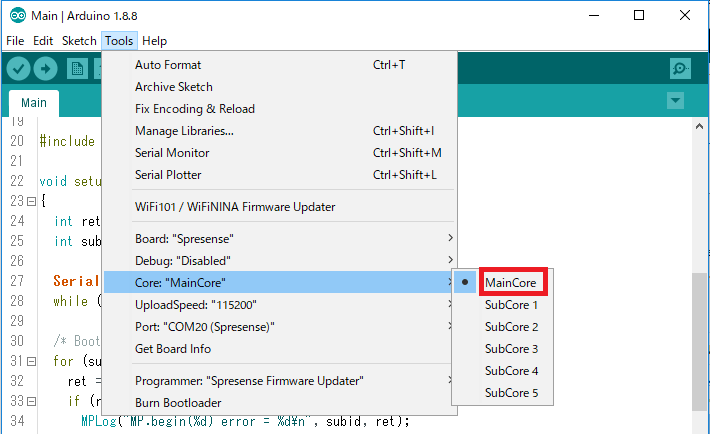
Task: Click the Upload arrow toolbar icon
Action: point(46,68)
